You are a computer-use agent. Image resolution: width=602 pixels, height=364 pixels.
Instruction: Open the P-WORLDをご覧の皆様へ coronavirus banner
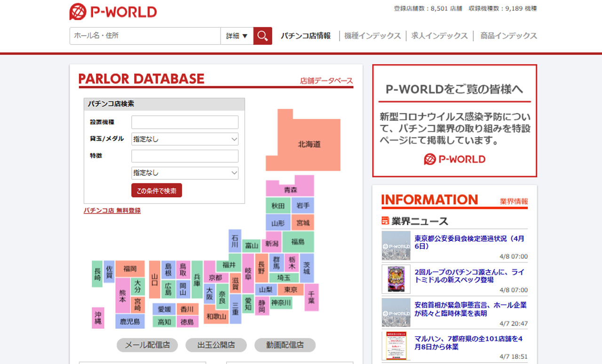[454, 121]
